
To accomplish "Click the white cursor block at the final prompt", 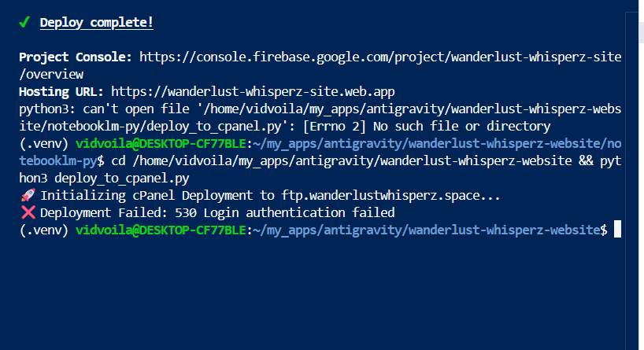I will point(618,230).
